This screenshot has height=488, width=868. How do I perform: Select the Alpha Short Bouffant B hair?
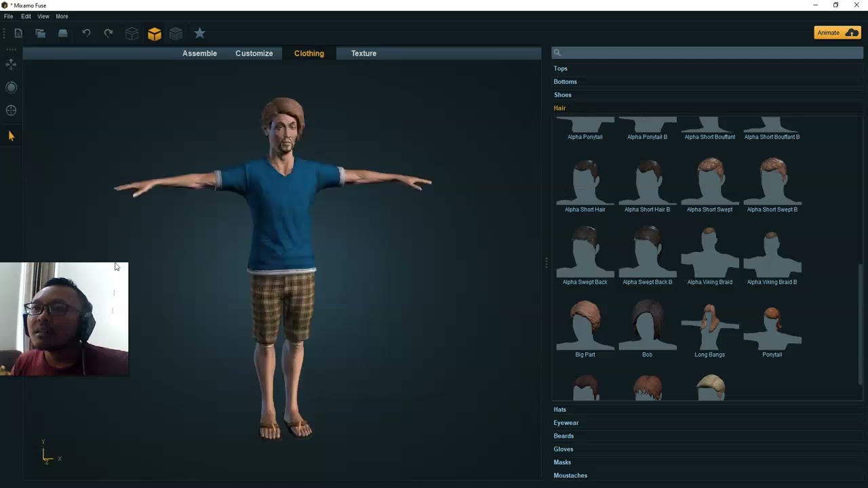click(772, 125)
